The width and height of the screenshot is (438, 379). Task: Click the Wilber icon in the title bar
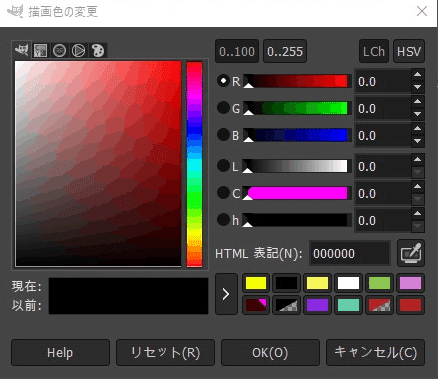click(x=15, y=12)
